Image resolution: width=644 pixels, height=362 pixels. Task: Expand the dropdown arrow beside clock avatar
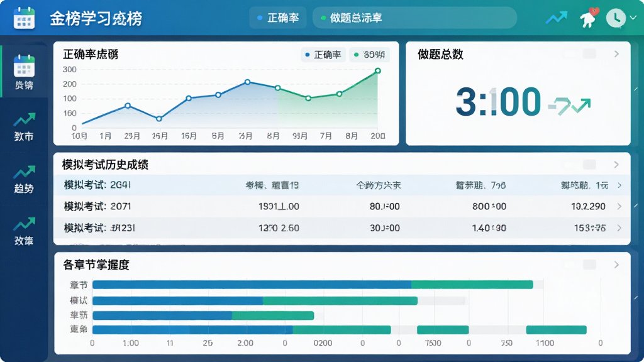[x=633, y=18]
